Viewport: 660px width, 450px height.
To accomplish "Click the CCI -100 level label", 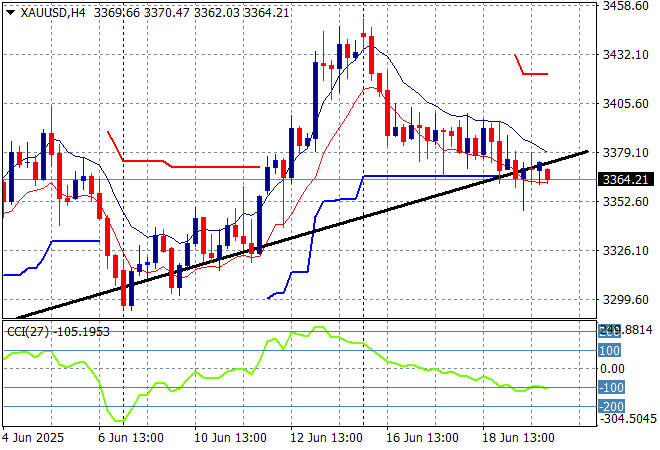I will 612,387.
